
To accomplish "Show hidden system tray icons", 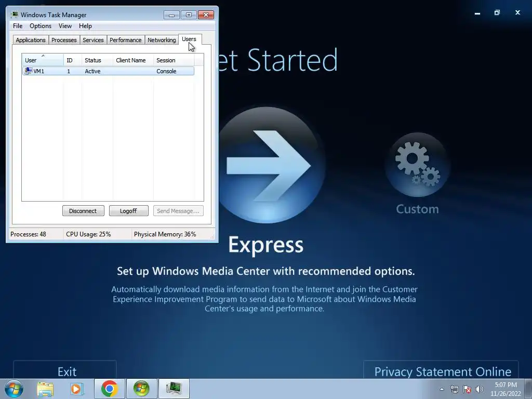I will 442,389.
